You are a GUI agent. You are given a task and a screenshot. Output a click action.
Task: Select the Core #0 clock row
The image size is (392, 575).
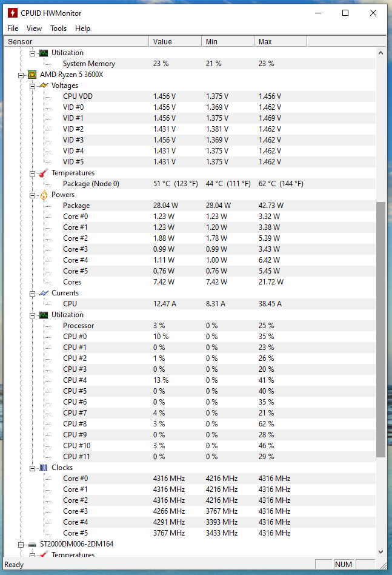point(219,479)
